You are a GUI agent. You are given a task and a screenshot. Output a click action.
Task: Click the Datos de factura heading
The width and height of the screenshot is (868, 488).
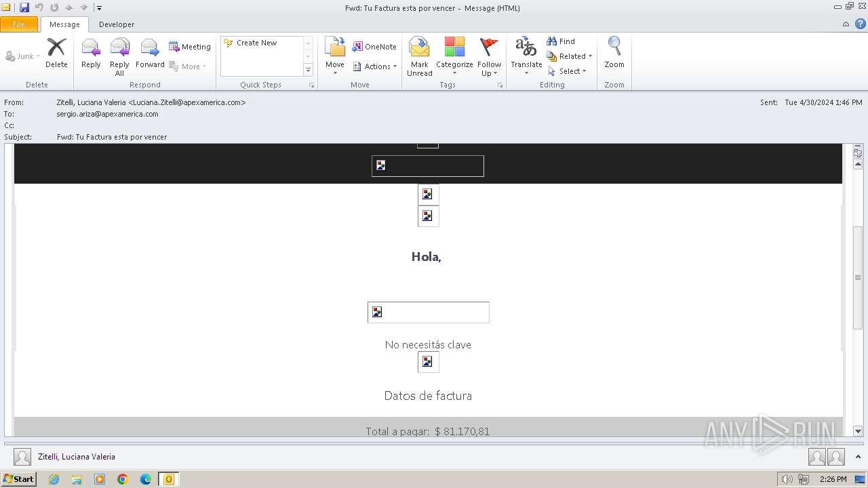tap(428, 396)
